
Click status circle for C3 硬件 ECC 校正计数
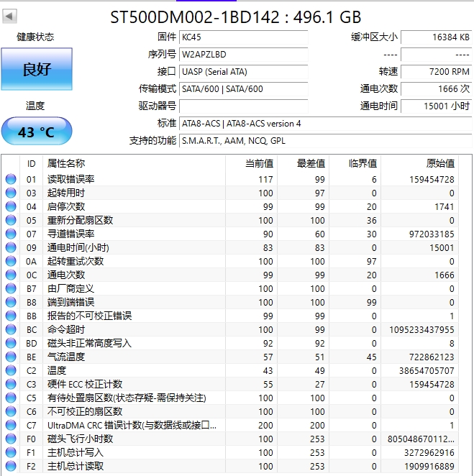tap(11, 384)
